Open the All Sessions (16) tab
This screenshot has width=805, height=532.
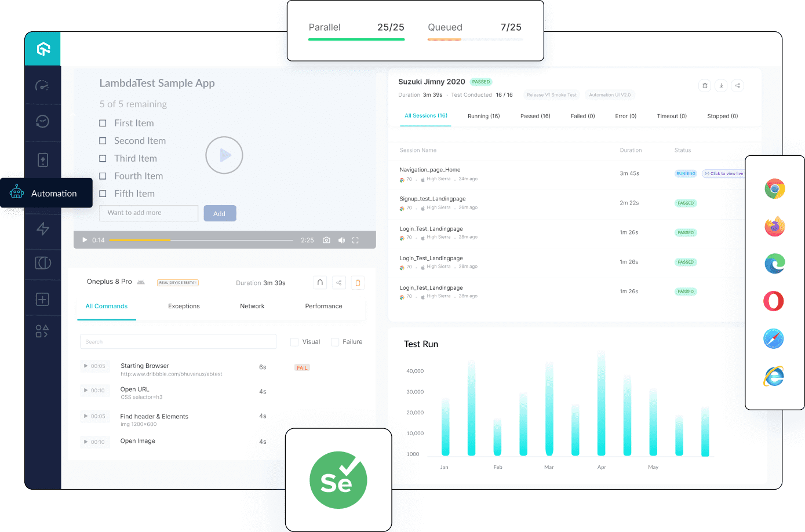[426, 116]
